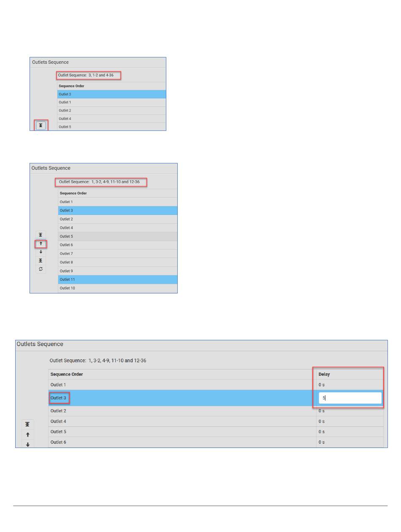Select highlighted Outlet 3 row in the middle panel
This screenshot has height=532, width=401.
point(117,210)
